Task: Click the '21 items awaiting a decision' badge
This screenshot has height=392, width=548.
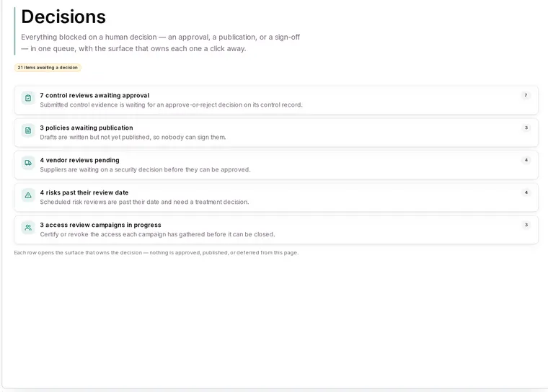Action: pos(48,68)
